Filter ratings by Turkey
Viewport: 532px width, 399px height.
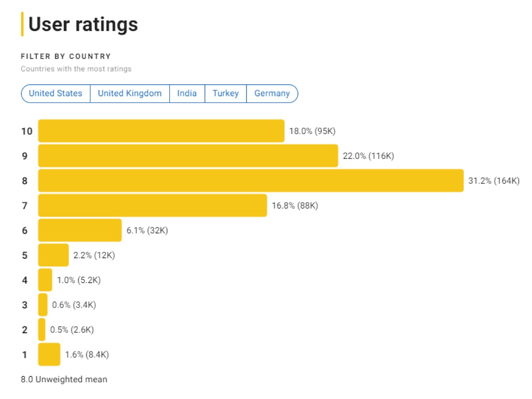click(x=225, y=93)
